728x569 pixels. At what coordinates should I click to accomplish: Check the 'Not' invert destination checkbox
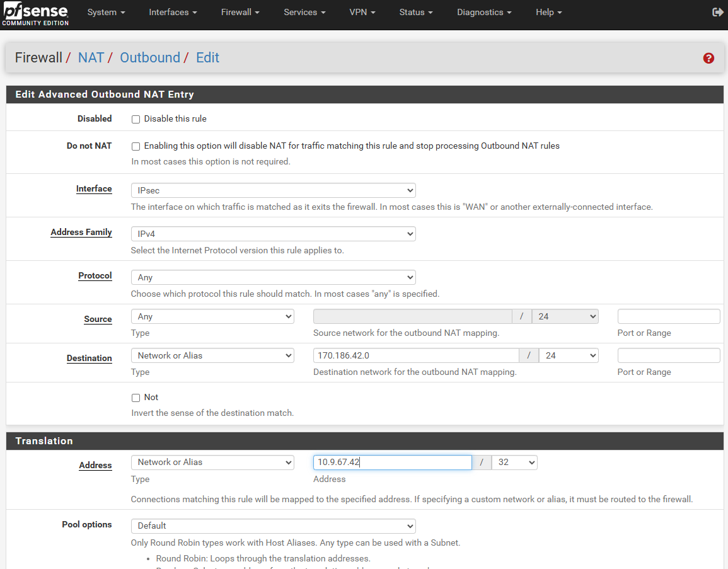[136, 398]
